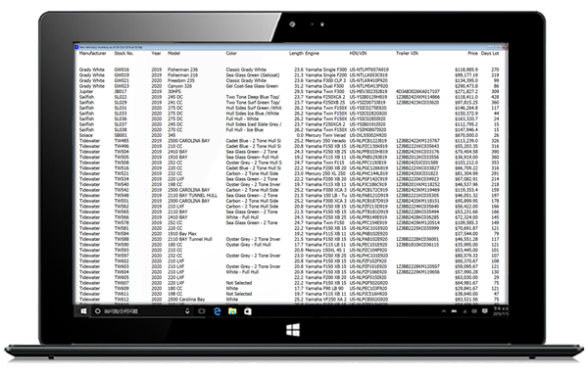588x375 pixels.
Task: Click the Cortana circle in the search box
Action: pyautogui.click(x=97, y=311)
